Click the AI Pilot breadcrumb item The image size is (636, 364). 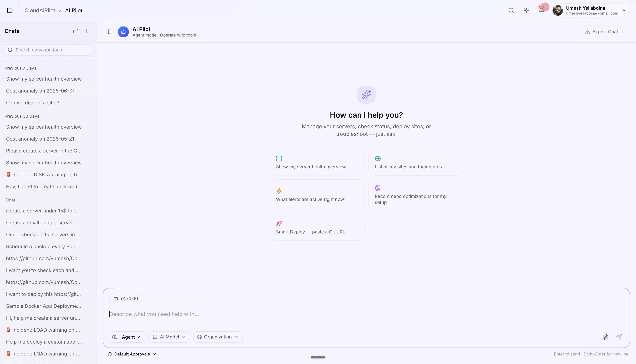(74, 11)
